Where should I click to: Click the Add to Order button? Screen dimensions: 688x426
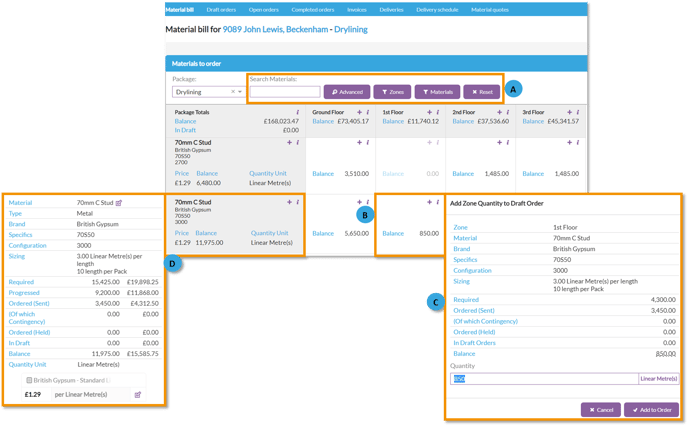tap(651, 409)
